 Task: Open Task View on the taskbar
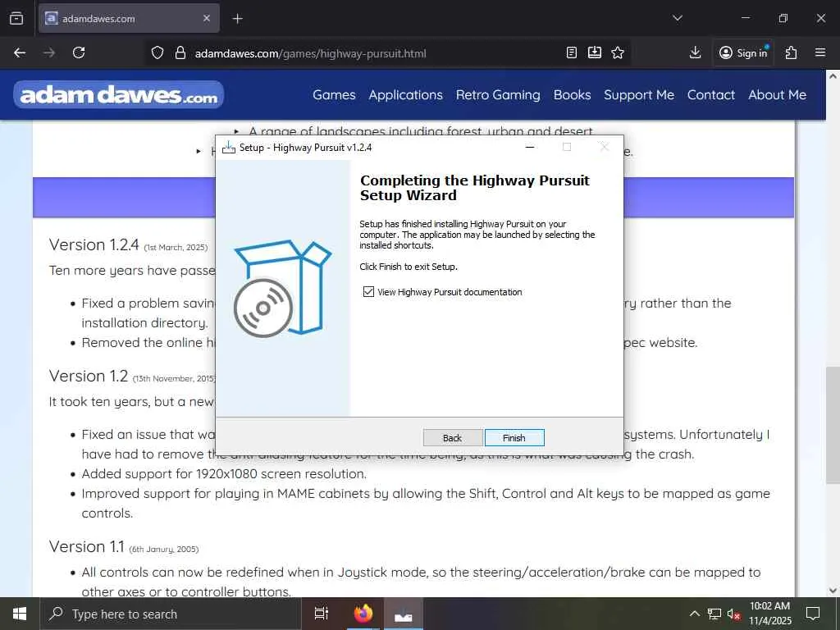point(322,614)
